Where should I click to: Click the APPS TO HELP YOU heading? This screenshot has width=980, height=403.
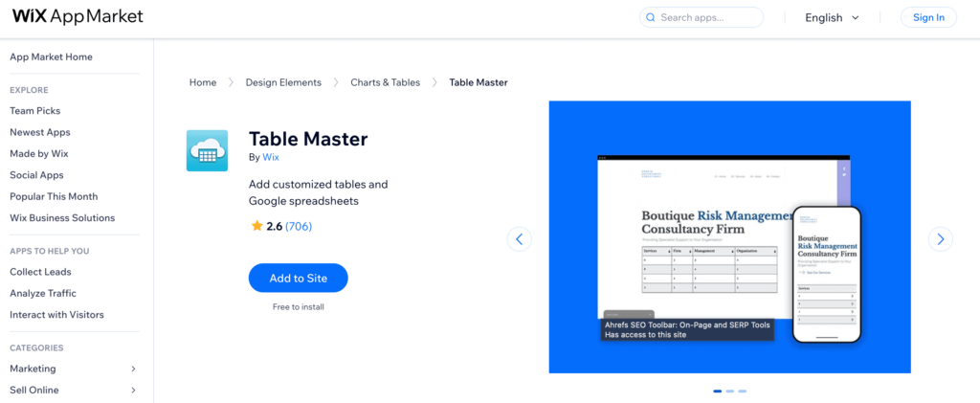[50, 251]
